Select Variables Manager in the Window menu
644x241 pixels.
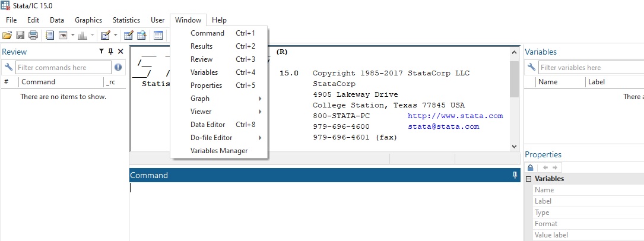[219, 151]
